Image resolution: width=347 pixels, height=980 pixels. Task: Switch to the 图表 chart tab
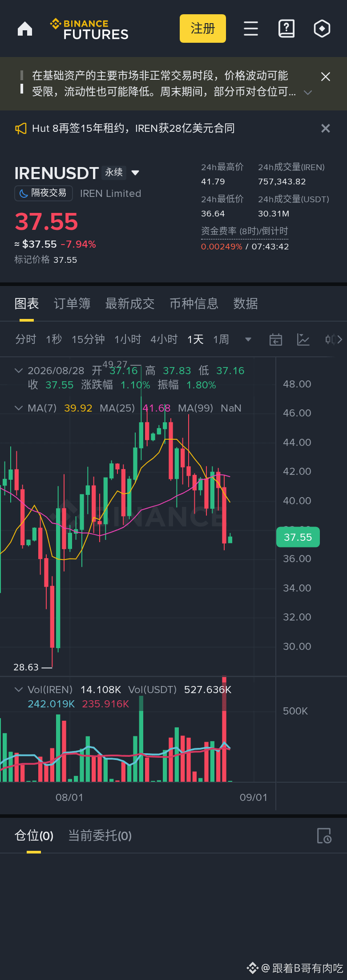point(27,304)
